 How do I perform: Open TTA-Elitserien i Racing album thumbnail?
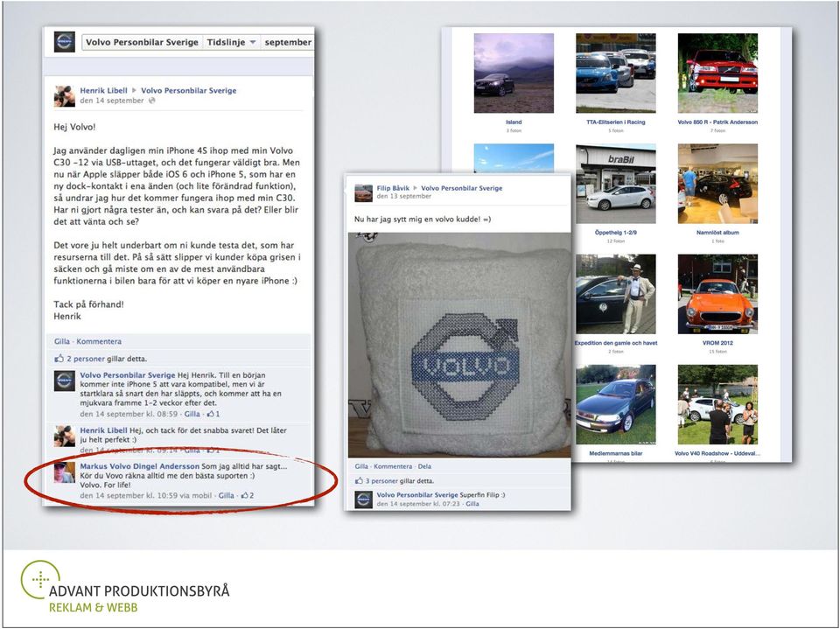tap(615, 73)
